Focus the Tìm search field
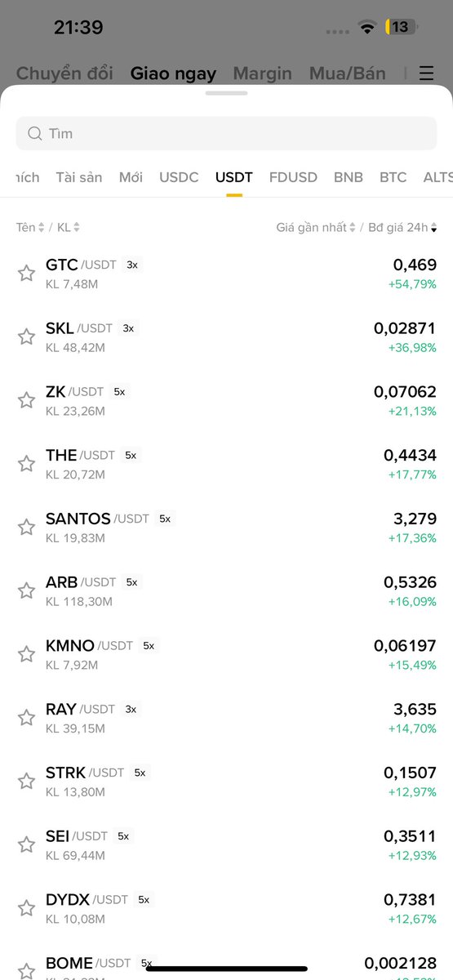The image size is (453, 980). [226, 133]
